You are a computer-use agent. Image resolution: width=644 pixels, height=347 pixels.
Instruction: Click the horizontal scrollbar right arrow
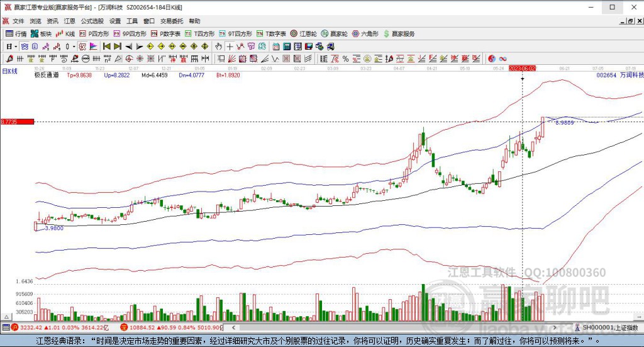(555, 327)
